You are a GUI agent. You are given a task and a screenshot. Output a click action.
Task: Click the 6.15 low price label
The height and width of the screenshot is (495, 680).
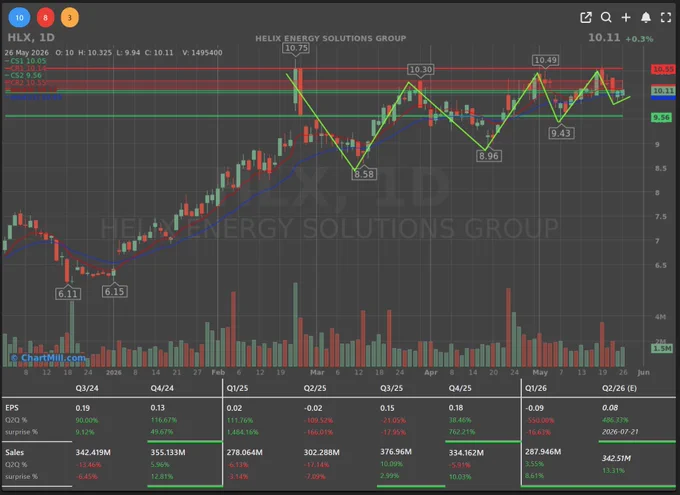(x=114, y=292)
